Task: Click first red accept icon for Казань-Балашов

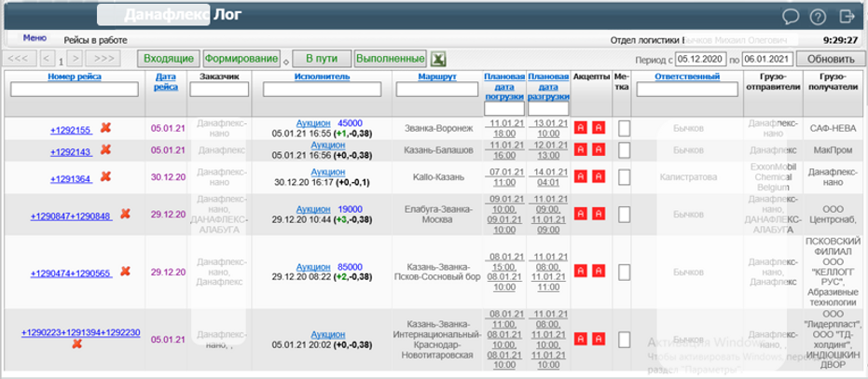Action: pos(581,149)
